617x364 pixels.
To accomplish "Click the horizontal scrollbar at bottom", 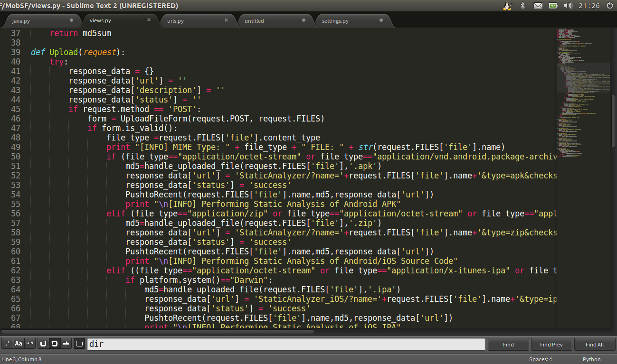I will coord(157,332).
